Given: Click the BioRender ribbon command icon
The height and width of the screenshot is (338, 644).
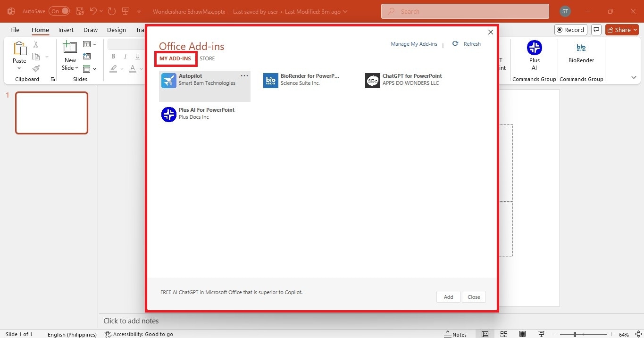Looking at the screenshot, I should coord(581,48).
